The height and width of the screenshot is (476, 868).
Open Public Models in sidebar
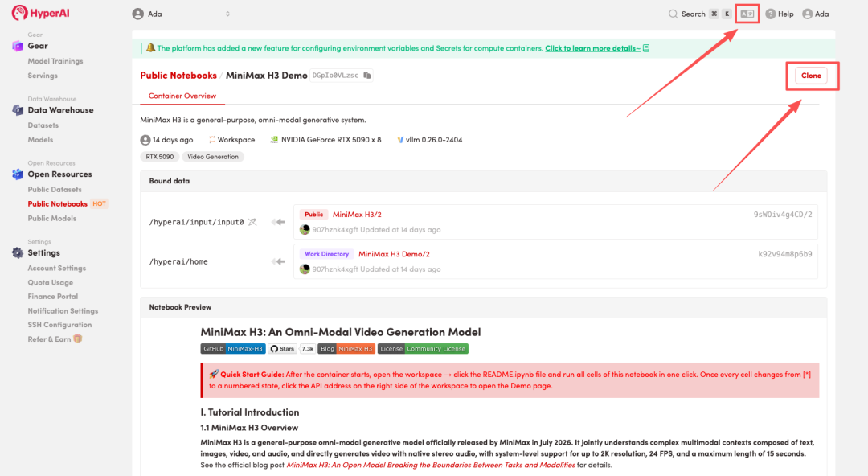coord(52,219)
